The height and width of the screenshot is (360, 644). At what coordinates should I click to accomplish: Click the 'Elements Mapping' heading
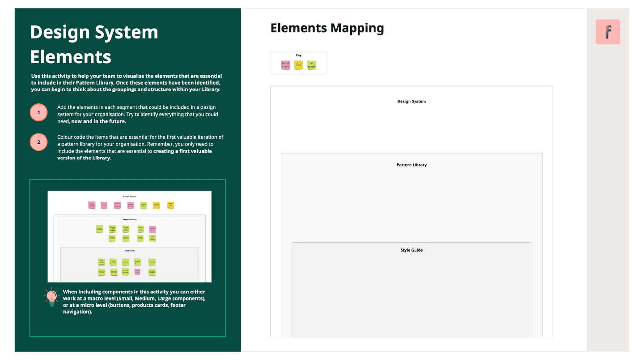click(327, 28)
